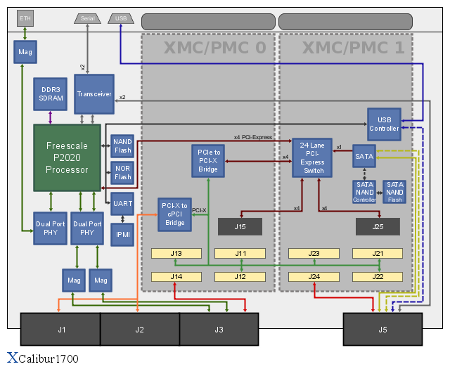
Task: Select the J25 connector block
Action: pos(378,227)
